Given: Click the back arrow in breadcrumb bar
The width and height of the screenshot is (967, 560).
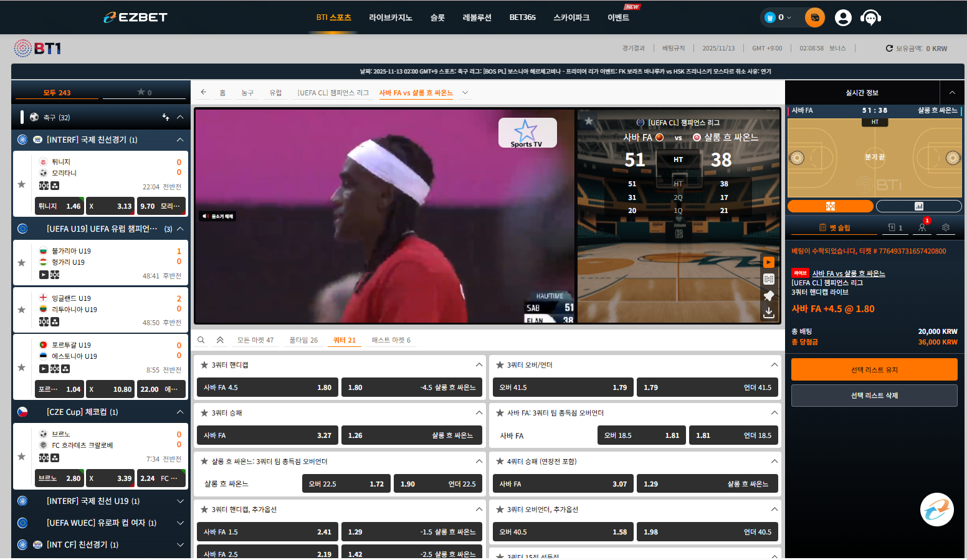Looking at the screenshot, I should 203,92.
